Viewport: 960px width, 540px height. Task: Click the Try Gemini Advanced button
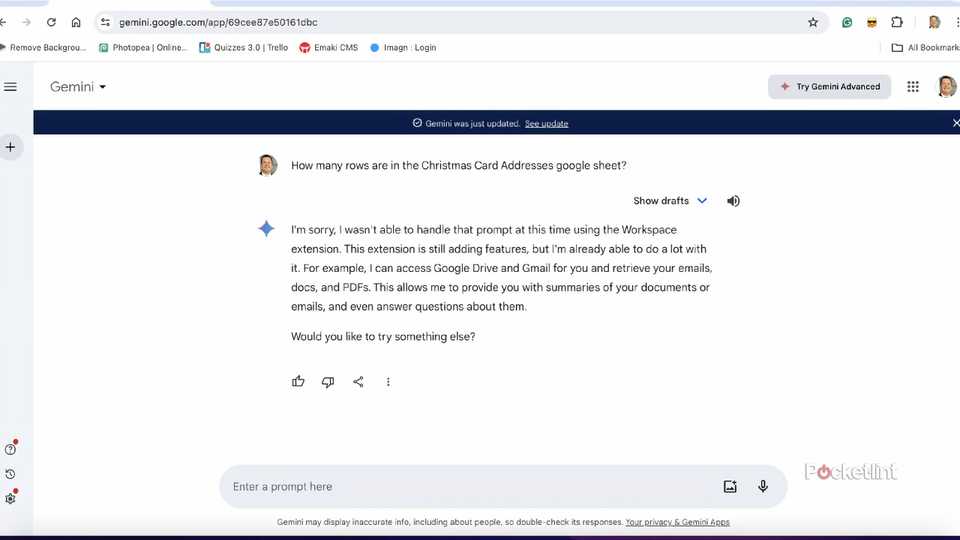pyautogui.click(x=830, y=87)
